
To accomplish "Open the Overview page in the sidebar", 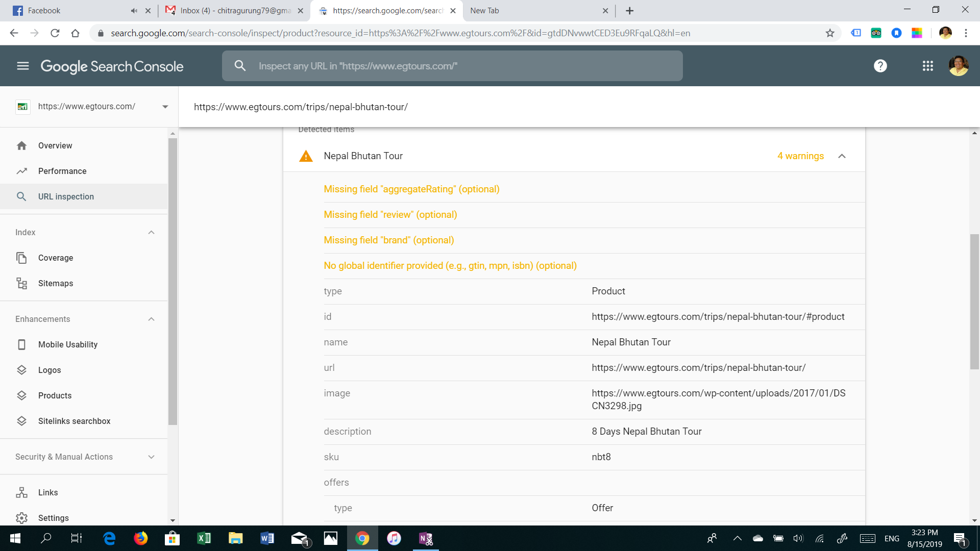I will (x=84, y=145).
